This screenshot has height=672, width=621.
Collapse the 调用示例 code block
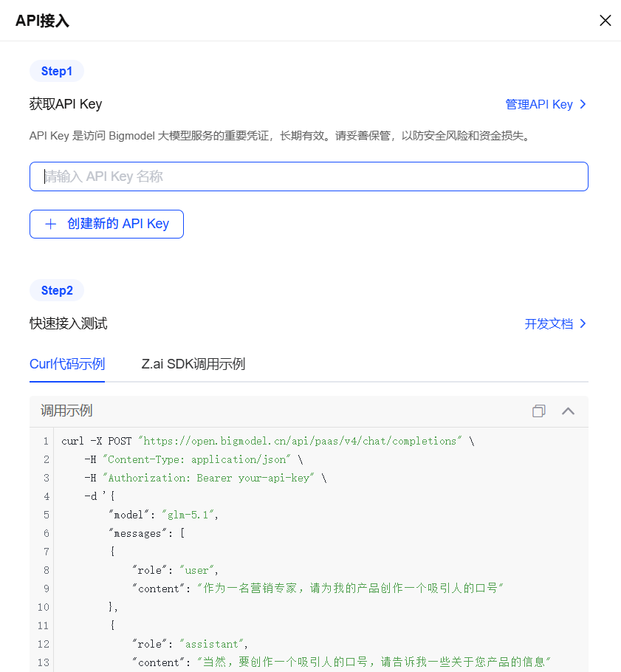[x=568, y=411]
